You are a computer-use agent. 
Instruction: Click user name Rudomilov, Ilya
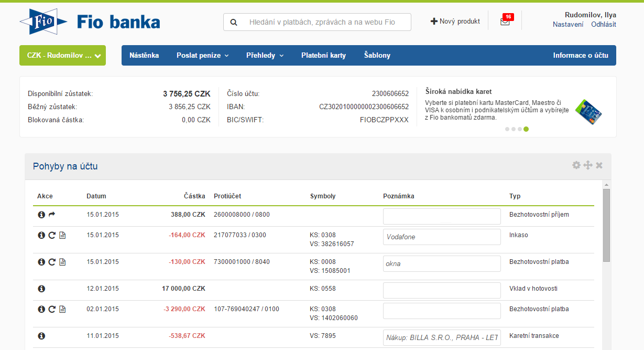point(591,15)
